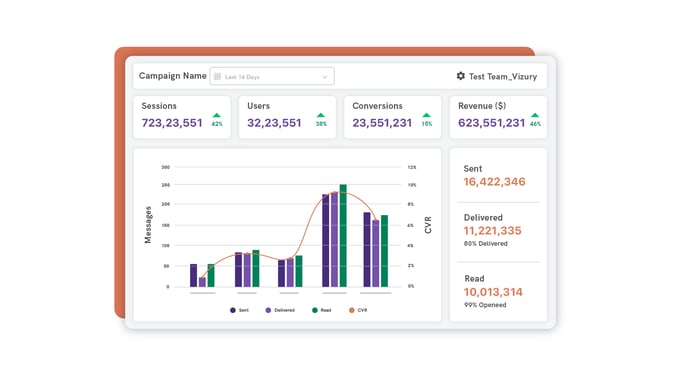
Task: Click the Conversions card title
Action: click(377, 106)
